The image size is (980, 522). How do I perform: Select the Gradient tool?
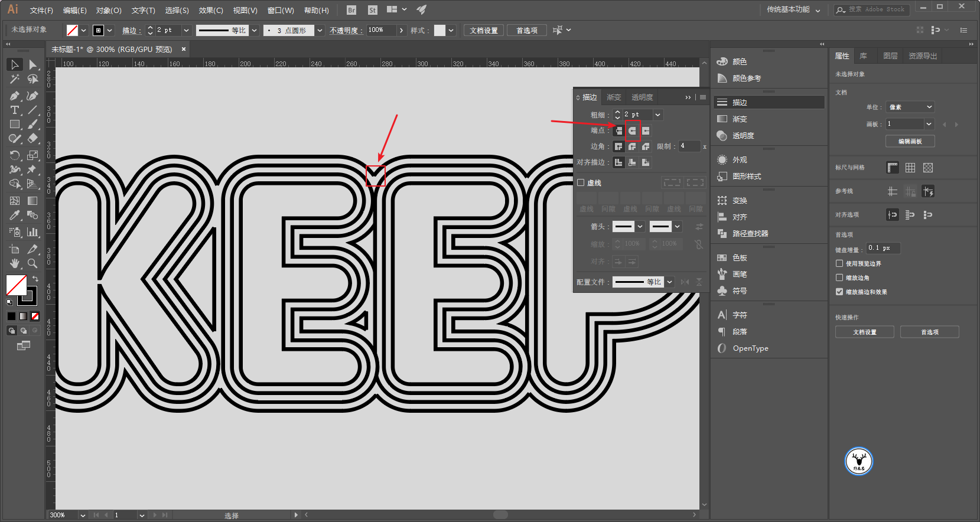pyautogui.click(x=32, y=201)
